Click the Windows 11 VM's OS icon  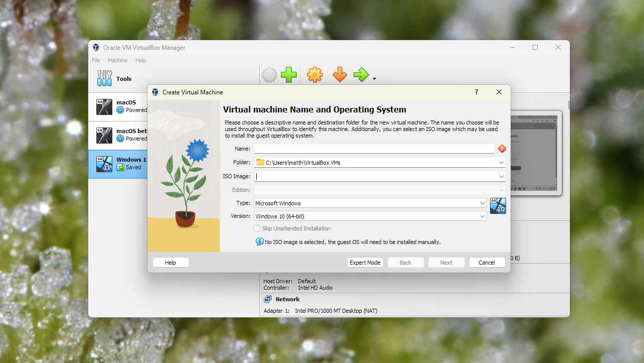pyautogui.click(x=104, y=164)
